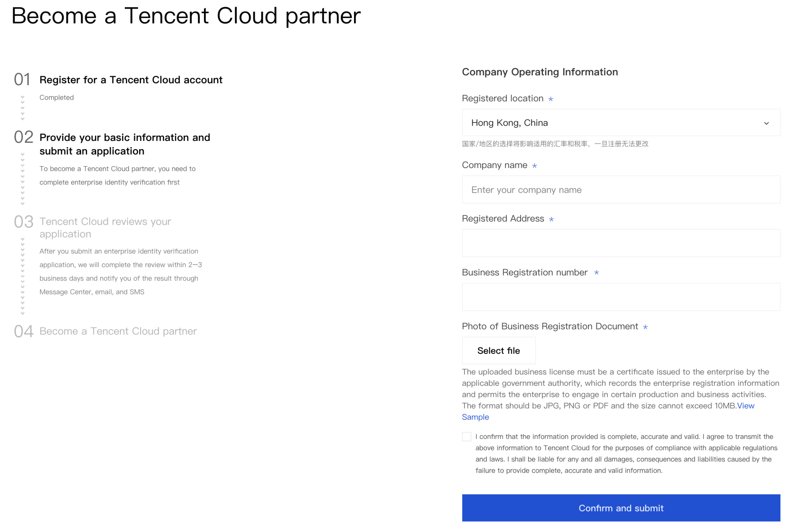Click 'Become a Tencent Cloud partner' step four
The height and width of the screenshot is (532, 791).
(118, 331)
